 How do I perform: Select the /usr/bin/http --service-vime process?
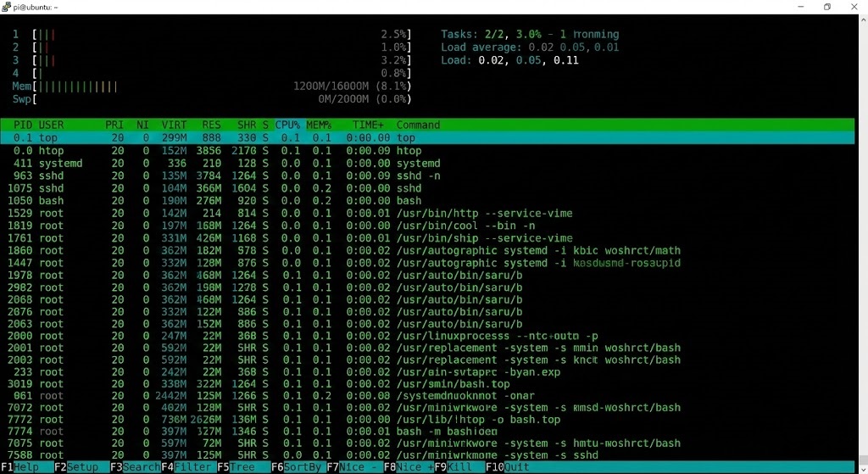427,213
